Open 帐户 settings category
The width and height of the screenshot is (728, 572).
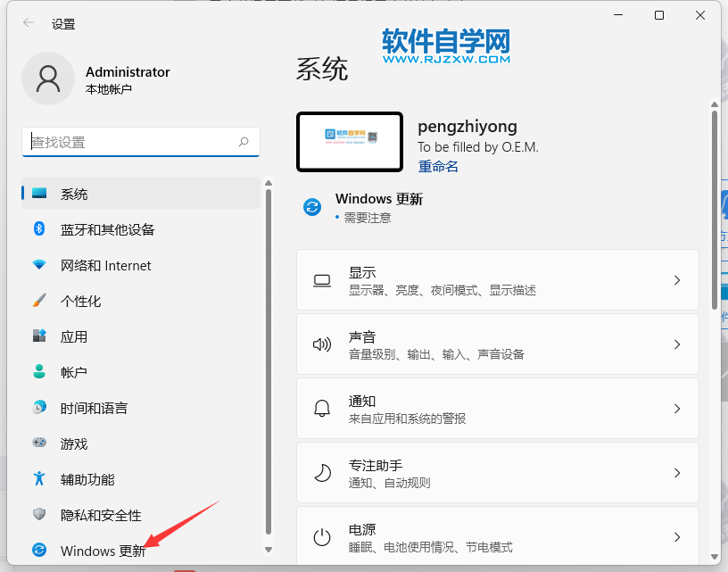(141, 371)
